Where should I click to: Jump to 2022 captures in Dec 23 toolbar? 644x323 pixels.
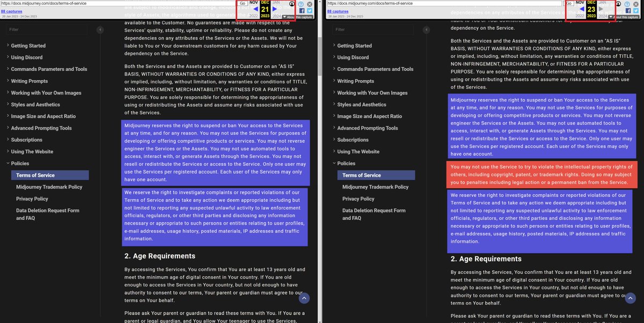(x=580, y=16)
